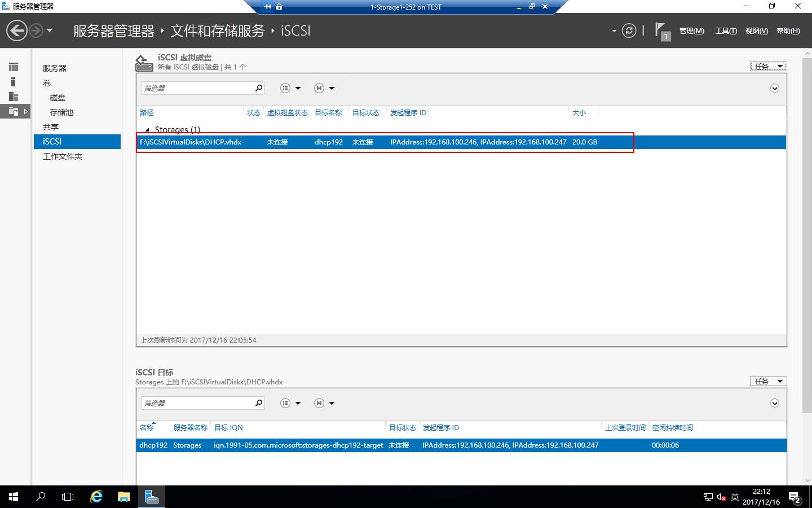Refresh Server Manager with the refresh icon

point(629,30)
